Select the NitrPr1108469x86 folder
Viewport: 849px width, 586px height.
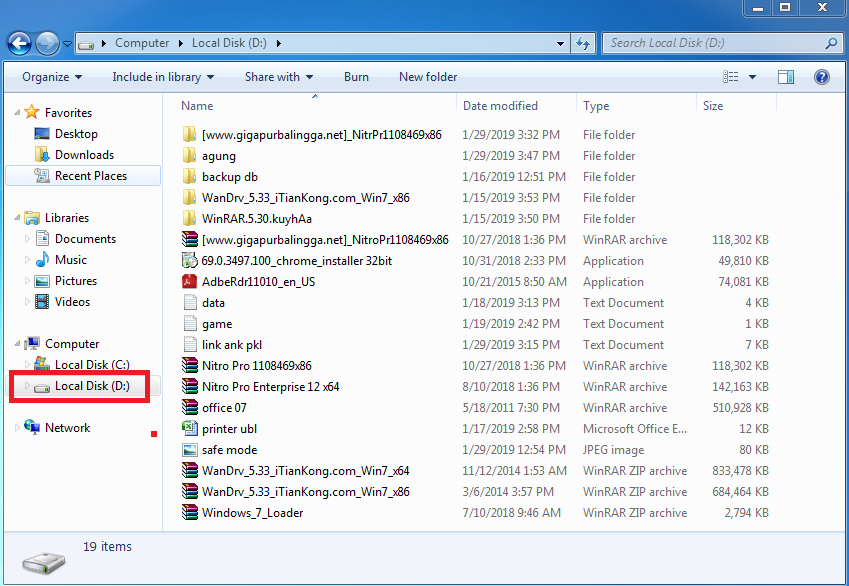coord(322,135)
